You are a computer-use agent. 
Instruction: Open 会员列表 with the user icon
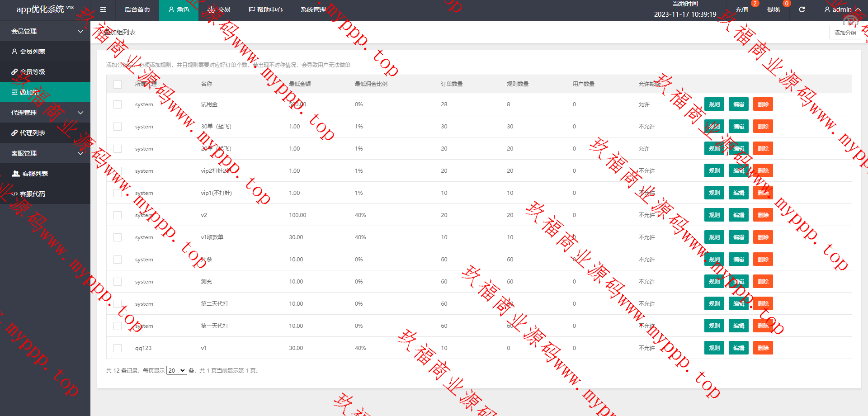[x=28, y=52]
